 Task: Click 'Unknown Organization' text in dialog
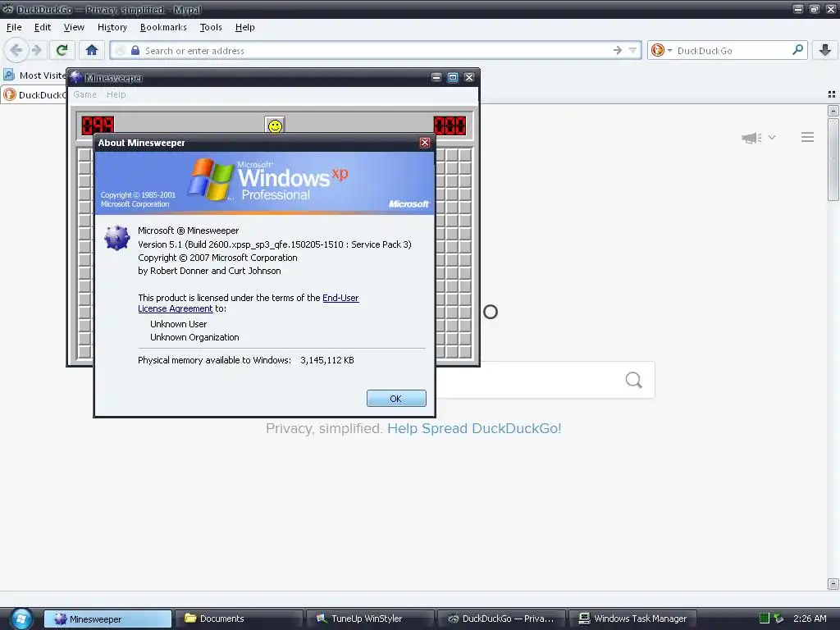[x=194, y=337]
